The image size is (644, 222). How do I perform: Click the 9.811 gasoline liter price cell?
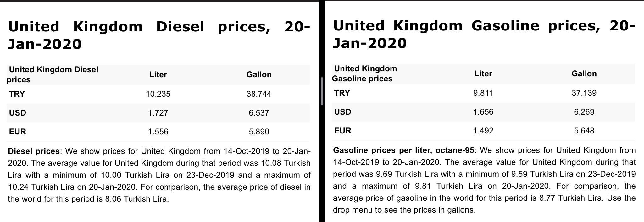point(483,93)
